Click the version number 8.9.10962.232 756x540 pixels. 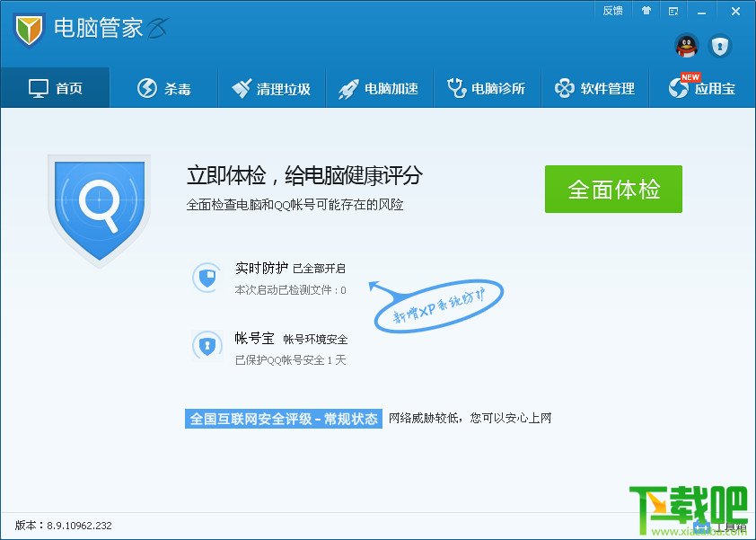pos(80,526)
